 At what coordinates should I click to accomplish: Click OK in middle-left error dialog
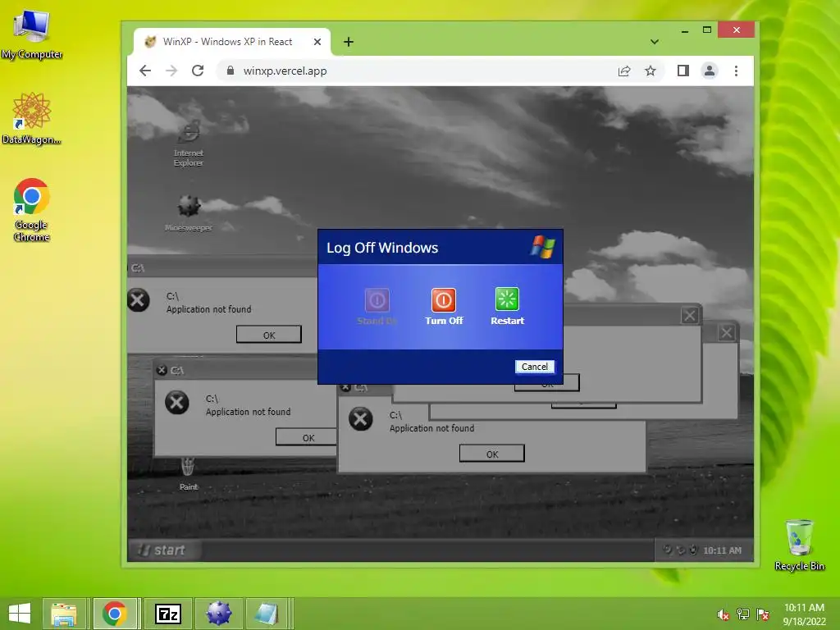pos(308,437)
